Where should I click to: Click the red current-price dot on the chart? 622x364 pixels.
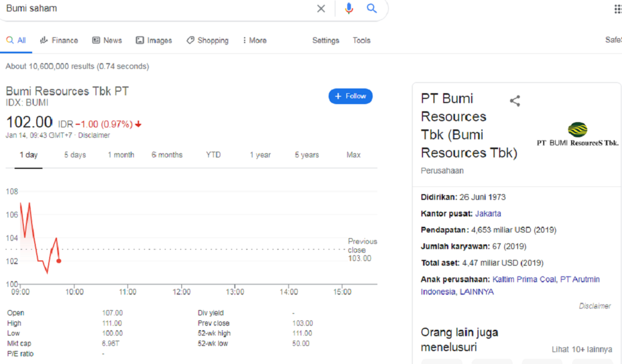click(59, 261)
